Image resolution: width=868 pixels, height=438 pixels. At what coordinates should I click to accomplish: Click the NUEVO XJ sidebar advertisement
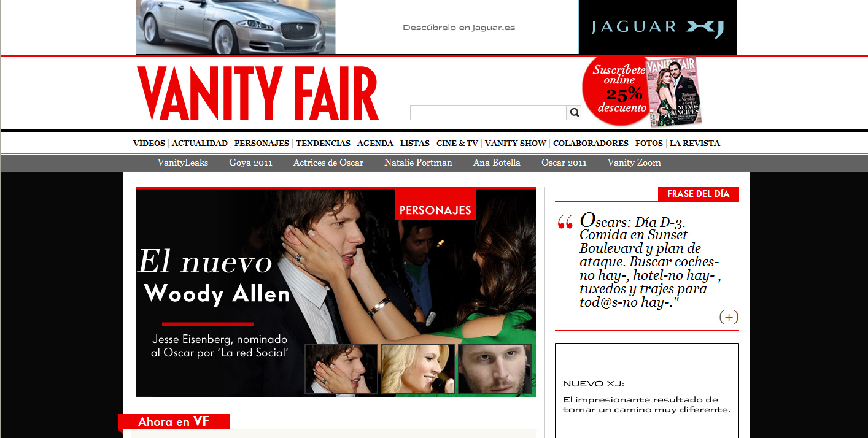(647, 391)
